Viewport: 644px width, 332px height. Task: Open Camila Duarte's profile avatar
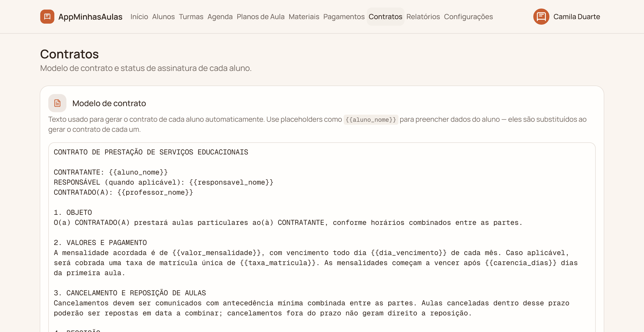coord(541,17)
